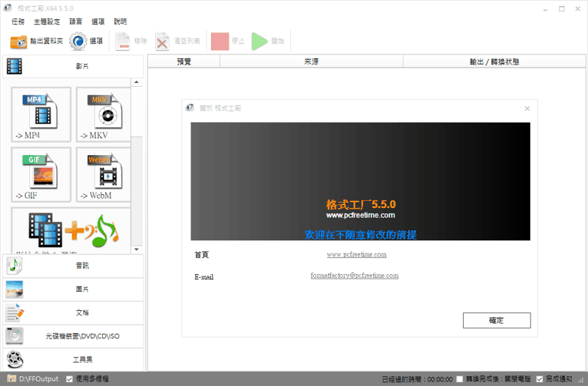Open the 選項 menu in menu bar
The width and height of the screenshot is (588, 386).
pos(98,22)
